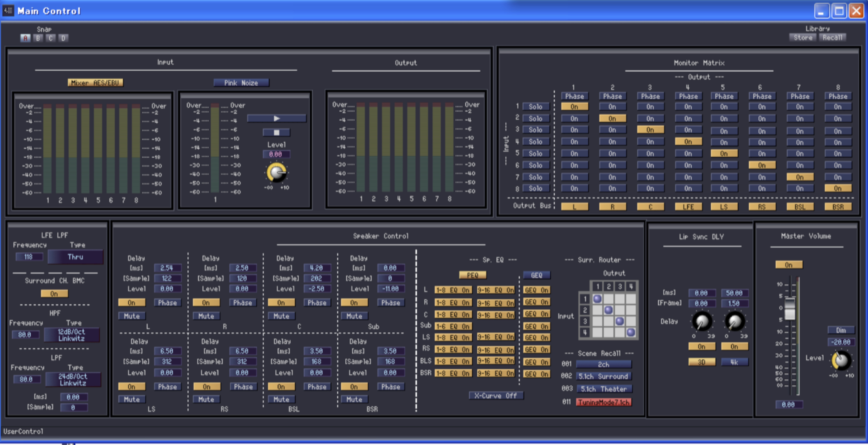Recall scene 001 2ch
This screenshot has width=868, height=445.
604,365
